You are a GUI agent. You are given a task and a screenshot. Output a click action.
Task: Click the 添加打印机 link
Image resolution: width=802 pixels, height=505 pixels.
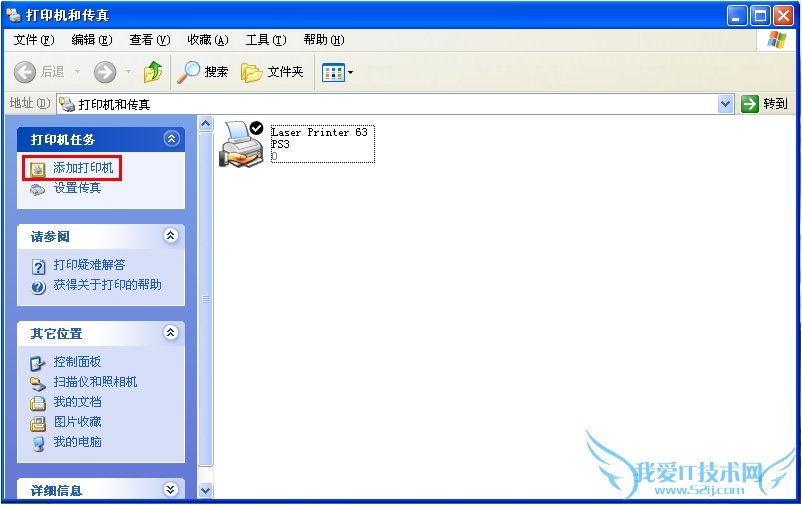tap(83, 168)
